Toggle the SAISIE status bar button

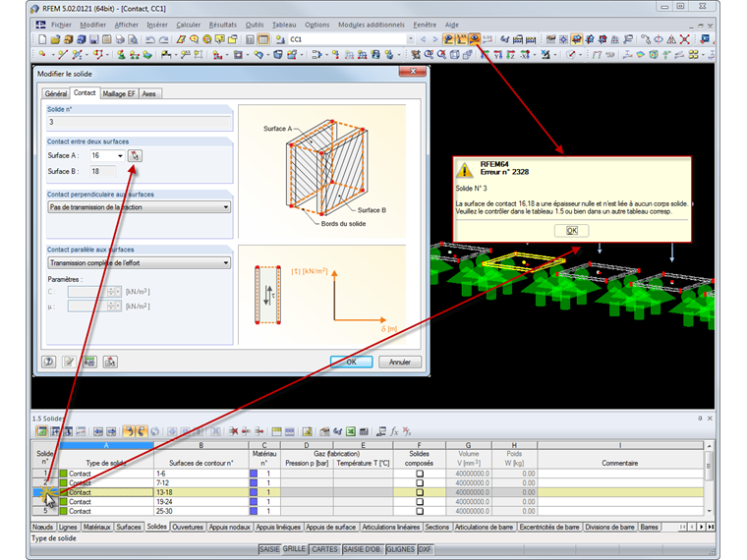pos(269,549)
